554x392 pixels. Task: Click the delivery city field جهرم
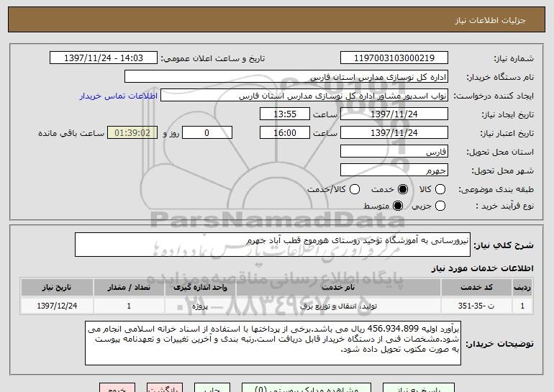pos(394,170)
